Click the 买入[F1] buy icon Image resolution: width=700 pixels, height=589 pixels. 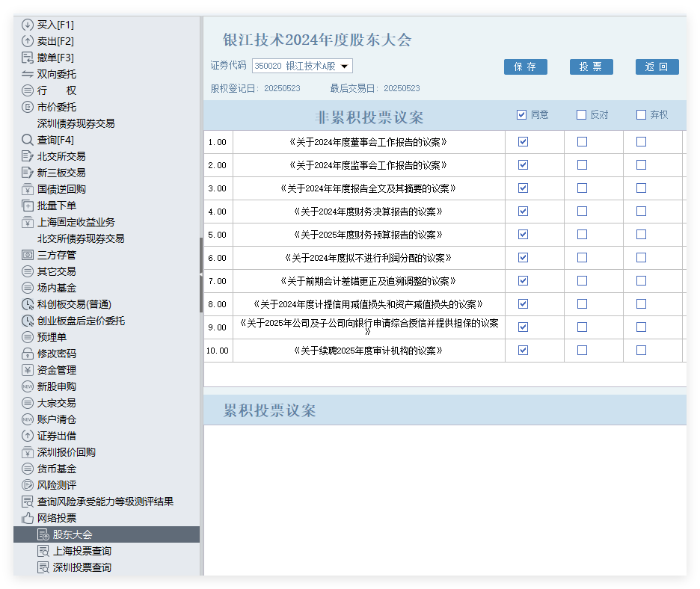28,25
